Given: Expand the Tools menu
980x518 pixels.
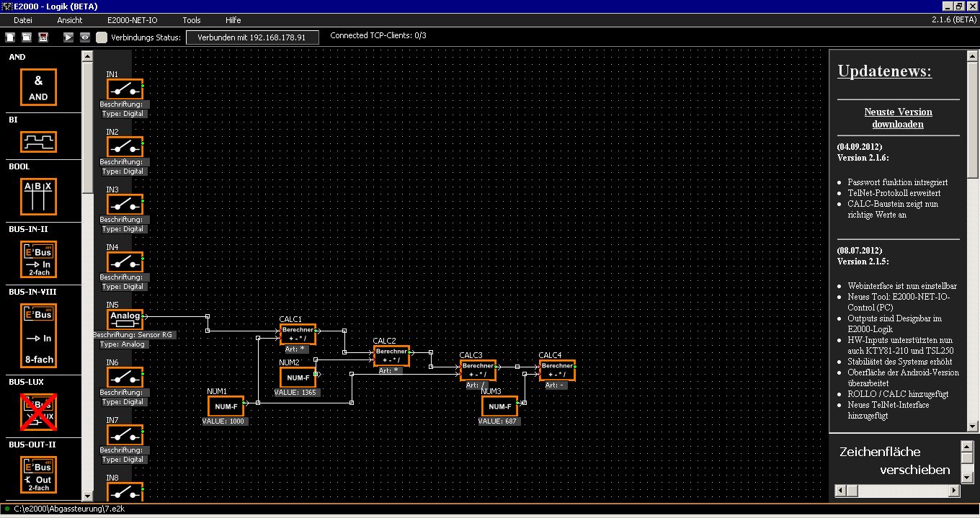Looking at the screenshot, I should click(192, 20).
